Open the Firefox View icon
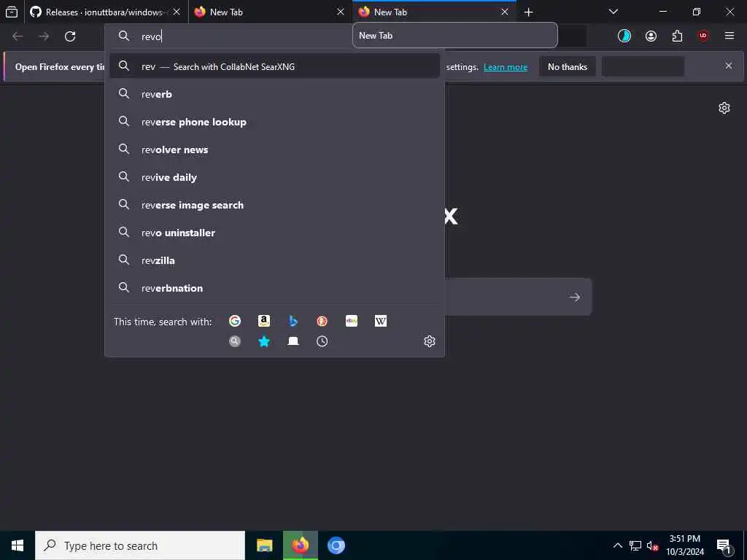 tap(12, 12)
